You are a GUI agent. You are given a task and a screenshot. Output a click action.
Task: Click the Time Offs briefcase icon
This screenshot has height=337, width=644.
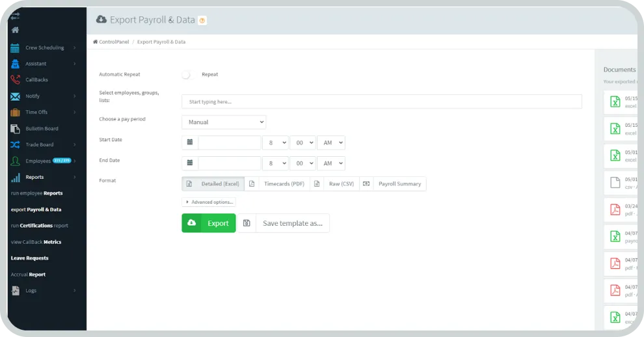[x=15, y=112]
